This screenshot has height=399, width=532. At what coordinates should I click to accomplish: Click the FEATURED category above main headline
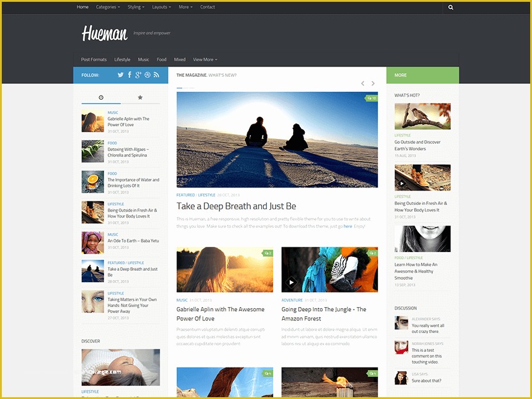(186, 195)
